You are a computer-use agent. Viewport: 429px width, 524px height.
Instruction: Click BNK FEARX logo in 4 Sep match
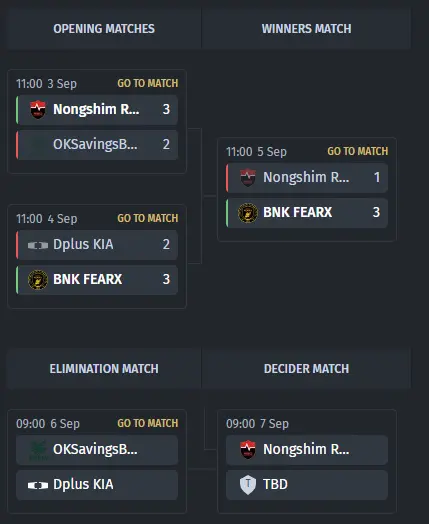tap(38, 279)
